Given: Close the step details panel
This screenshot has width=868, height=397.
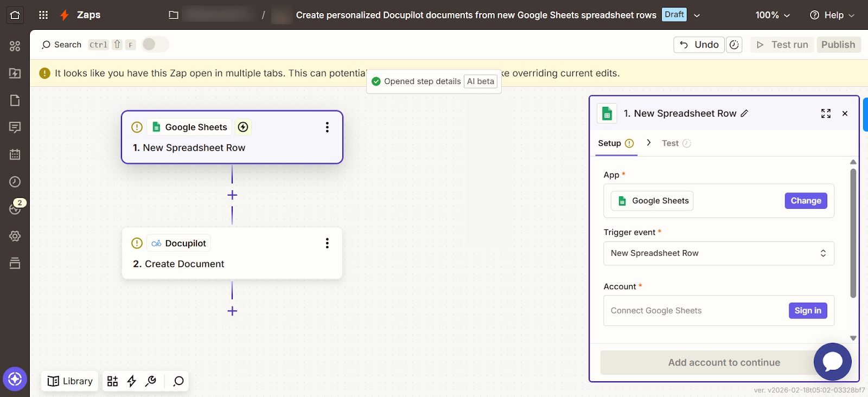Looking at the screenshot, I should 845,113.
